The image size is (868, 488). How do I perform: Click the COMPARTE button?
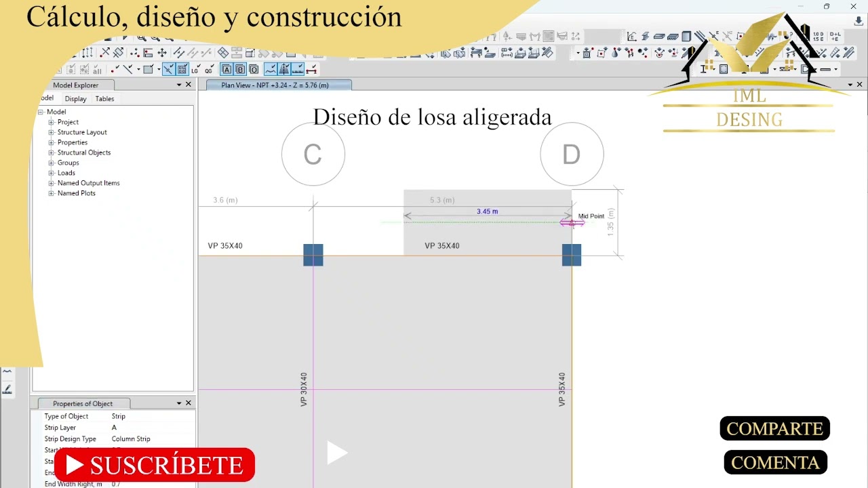tap(774, 429)
